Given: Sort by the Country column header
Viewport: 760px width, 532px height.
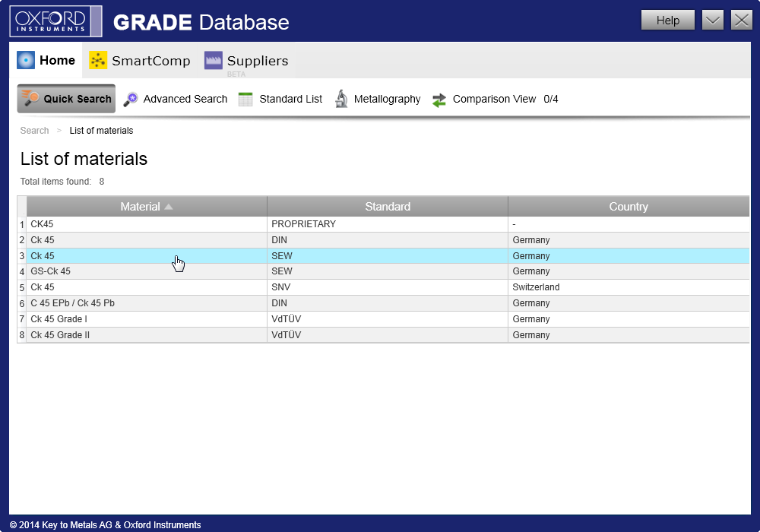Looking at the screenshot, I should click(x=629, y=207).
